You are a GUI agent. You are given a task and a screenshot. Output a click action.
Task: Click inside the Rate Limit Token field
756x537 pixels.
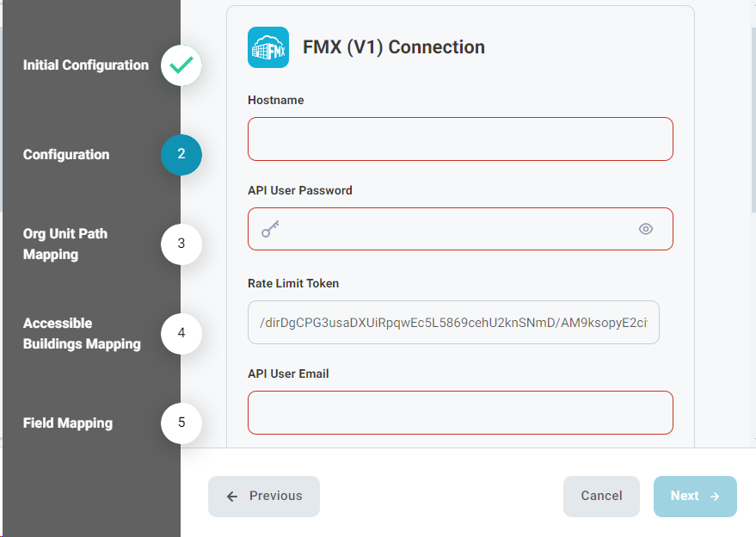(453, 323)
